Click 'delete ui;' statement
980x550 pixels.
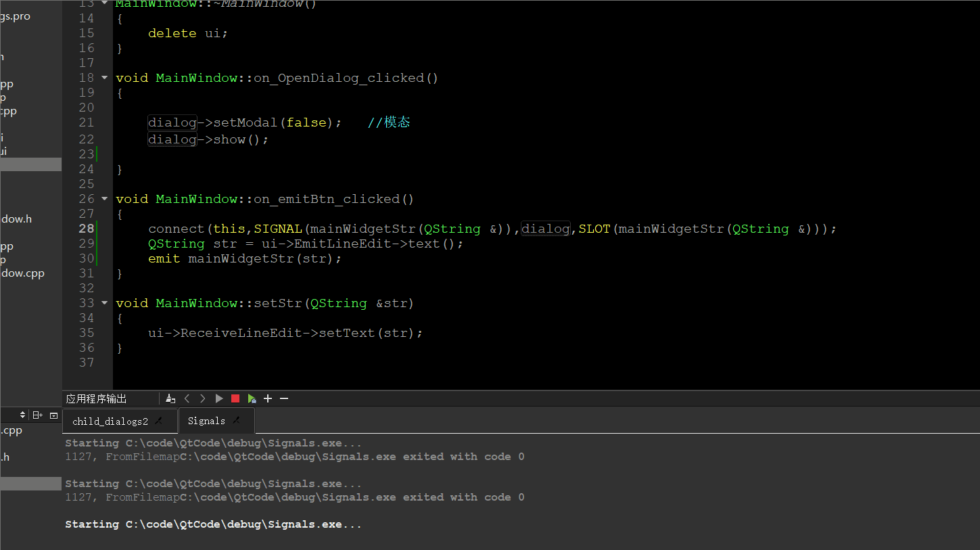188,33
